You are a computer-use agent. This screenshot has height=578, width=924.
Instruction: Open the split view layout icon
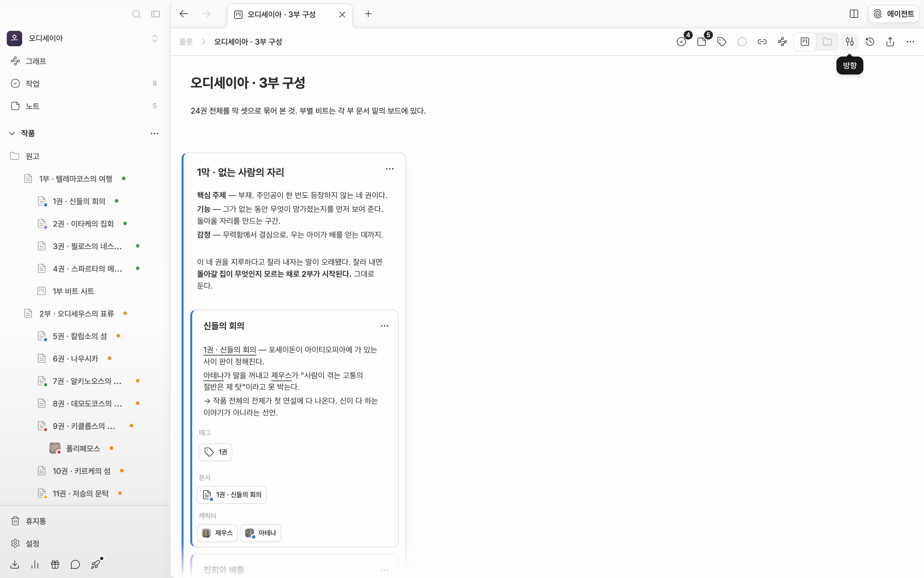854,14
